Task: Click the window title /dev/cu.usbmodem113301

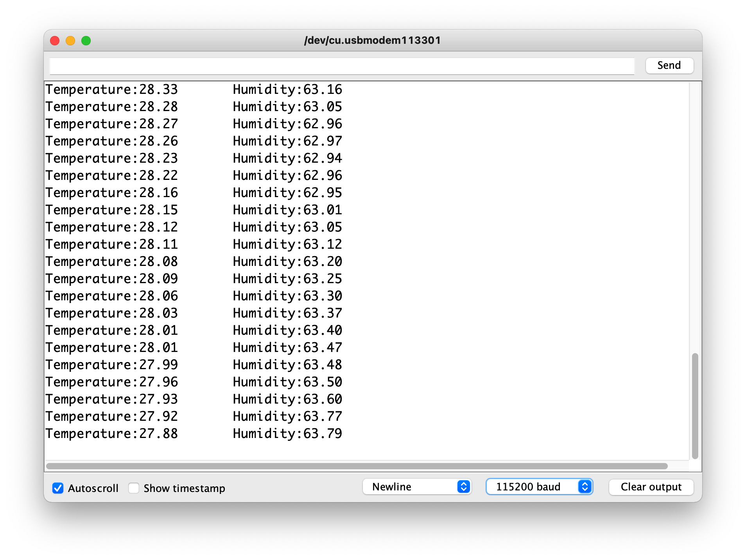Action: [373, 40]
